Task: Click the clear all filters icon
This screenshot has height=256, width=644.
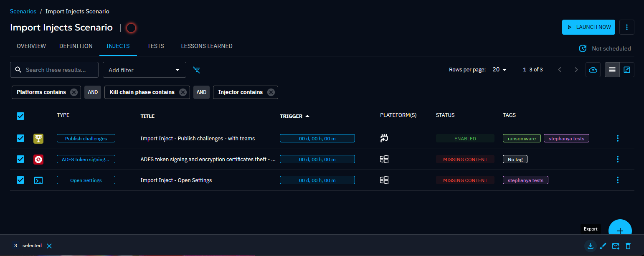Action: click(x=197, y=70)
